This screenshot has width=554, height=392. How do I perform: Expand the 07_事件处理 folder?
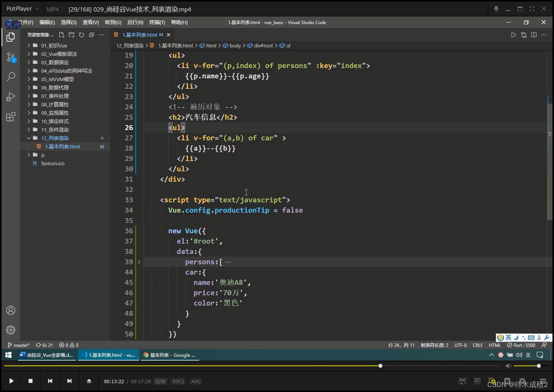click(29, 96)
